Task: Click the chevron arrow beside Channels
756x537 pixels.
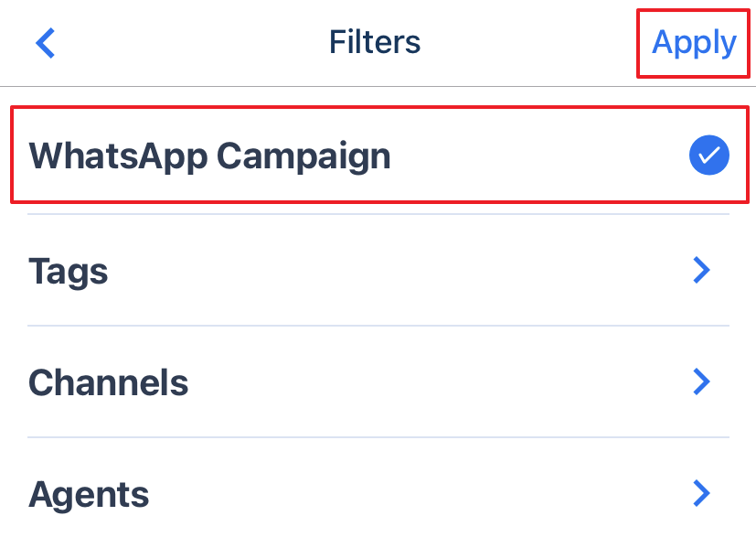Action: click(x=701, y=381)
